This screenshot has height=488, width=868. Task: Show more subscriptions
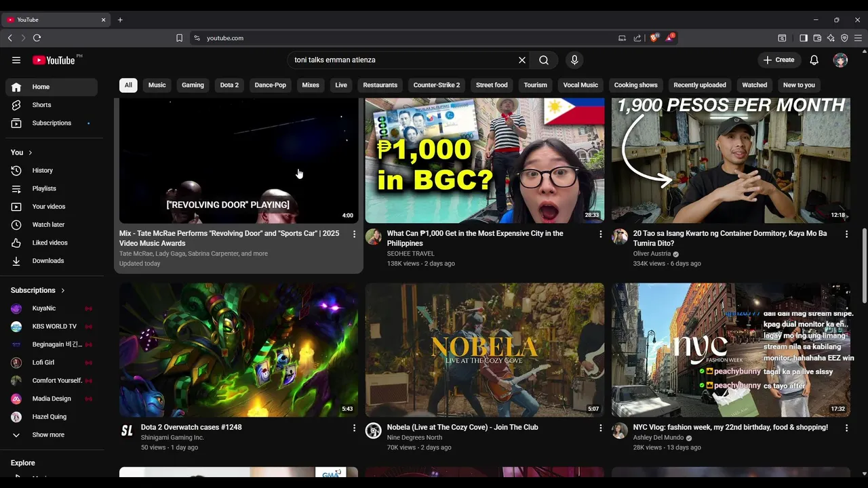52,434
